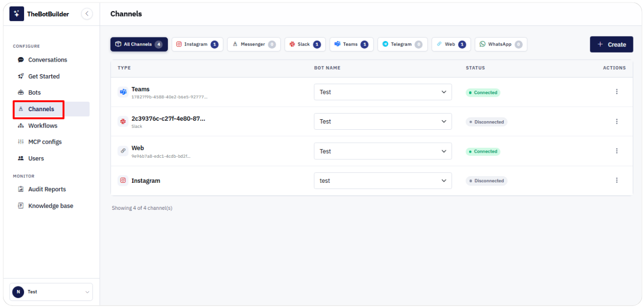Viewport: 644px width, 308px height.
Task: Filter channels by Instagram
Action: click(x=197, y=44)
